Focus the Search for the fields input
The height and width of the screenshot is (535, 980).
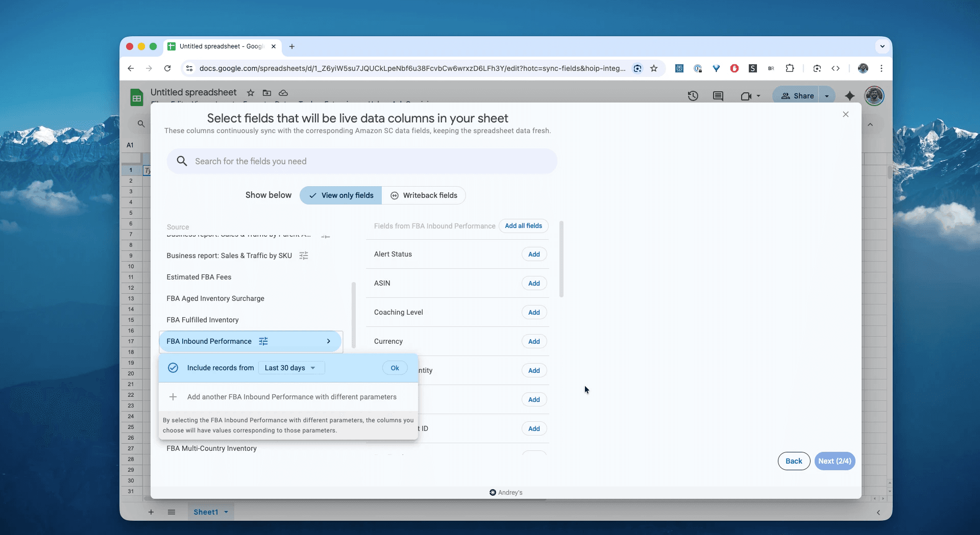(x=362, y=161)
